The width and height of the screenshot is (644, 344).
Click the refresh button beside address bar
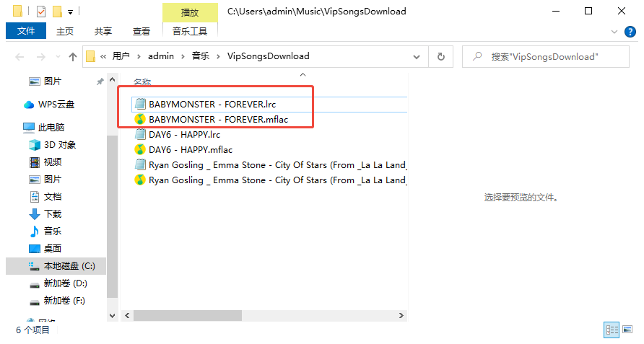coord(440,56)
